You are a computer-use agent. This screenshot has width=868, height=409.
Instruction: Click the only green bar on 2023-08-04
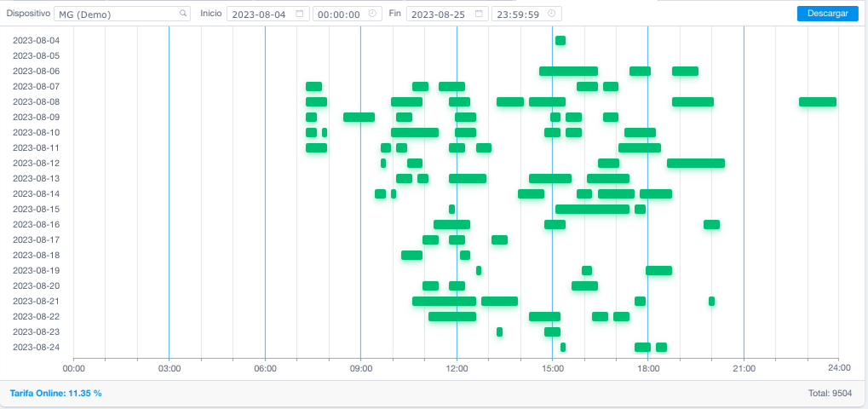pos(560,40)
